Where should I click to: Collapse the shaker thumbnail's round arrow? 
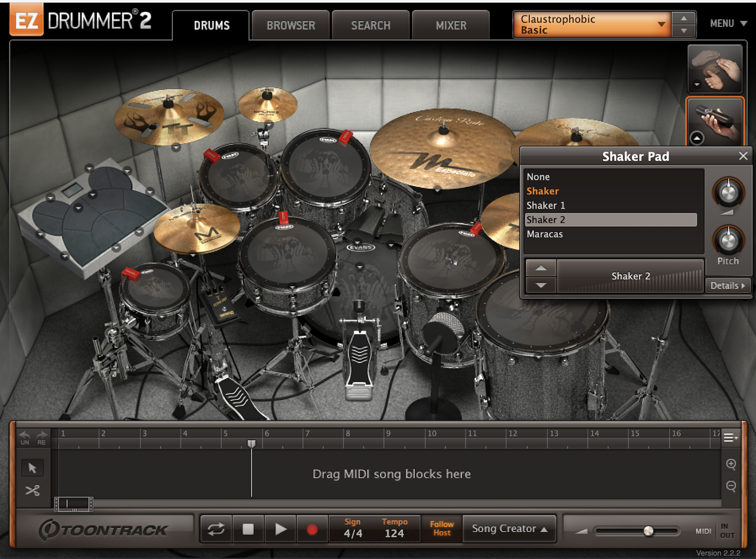point(697,138)
